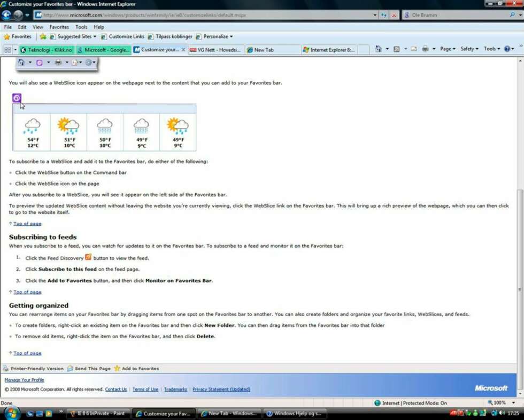Open the Terms of Use link
This screenshot has height=420, width=524.
(x=145, y=390)
